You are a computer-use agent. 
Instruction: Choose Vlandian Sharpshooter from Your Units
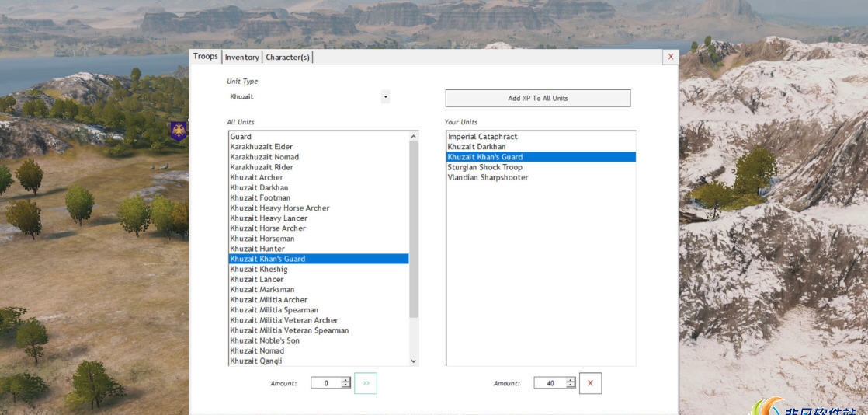tap(488, 178)
